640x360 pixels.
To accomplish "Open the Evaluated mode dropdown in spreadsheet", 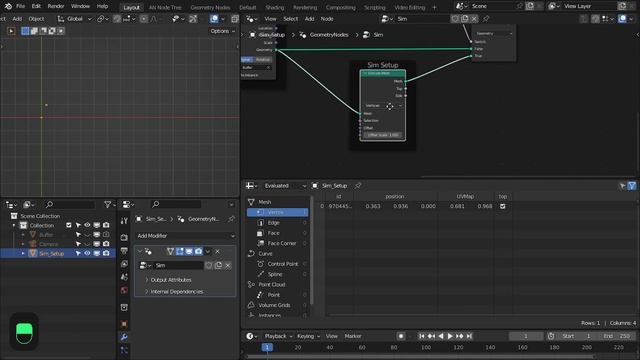I will (x=284, y=186).
